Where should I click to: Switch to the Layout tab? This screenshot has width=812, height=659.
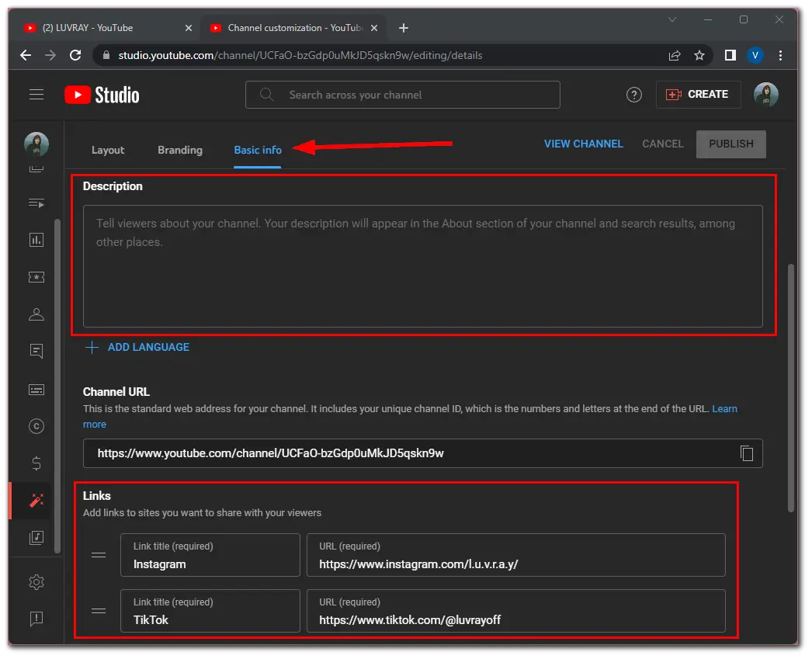[x=108, y=150]
